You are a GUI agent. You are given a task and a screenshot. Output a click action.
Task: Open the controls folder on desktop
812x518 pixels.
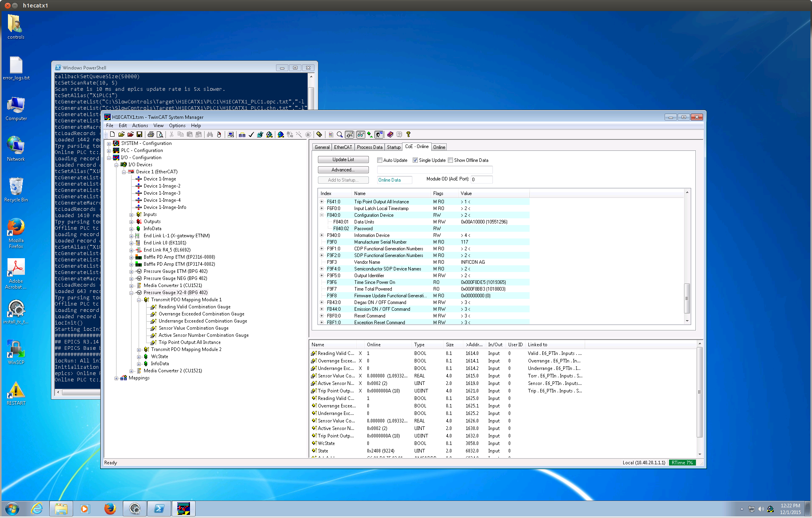click(16, 27)
